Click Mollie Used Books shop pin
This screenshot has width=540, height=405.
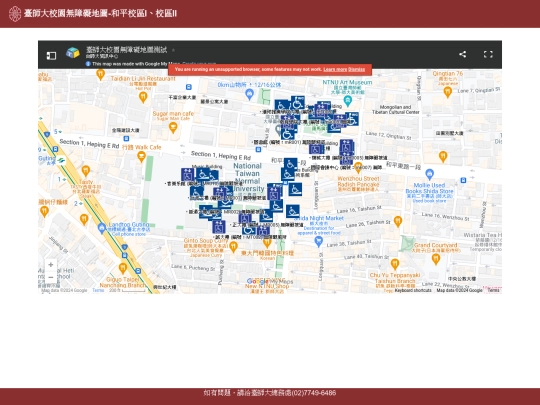click(429, 174)
